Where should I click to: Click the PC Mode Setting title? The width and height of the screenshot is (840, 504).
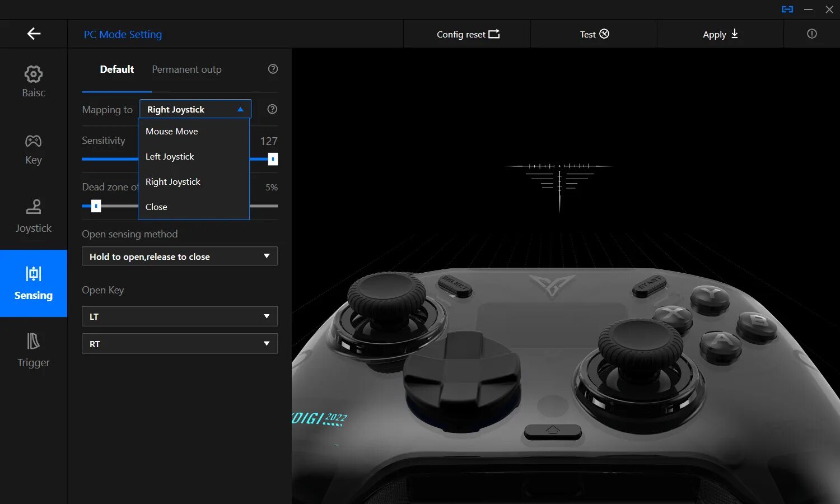coord(123,34)
